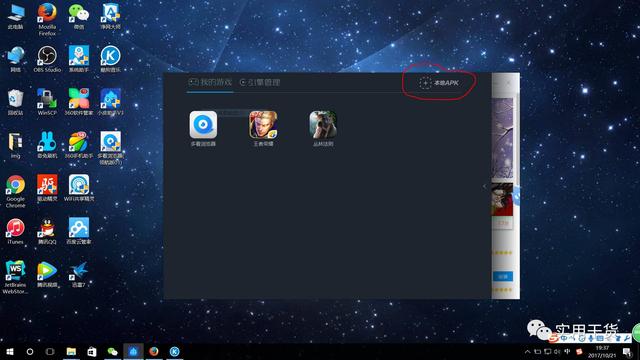Screen dimensions: 640x360
Task: Open the anime thumbnail in the side panel
Action: (x=502, y=200)
